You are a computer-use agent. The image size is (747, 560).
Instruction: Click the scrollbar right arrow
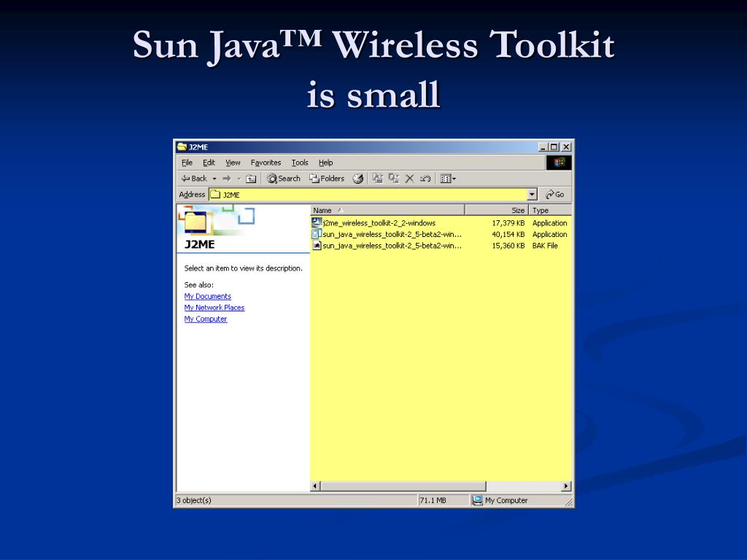566,486
